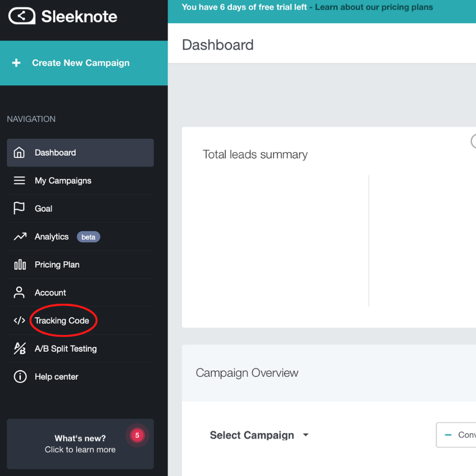
Task: Open the Pricing Plan page
Action: pyautogui.click(x=80, y=264)
